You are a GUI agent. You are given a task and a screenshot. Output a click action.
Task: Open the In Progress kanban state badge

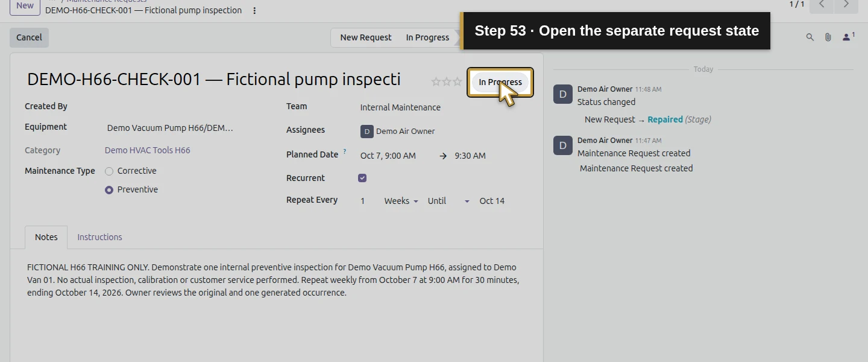click(x=500, y=82)
